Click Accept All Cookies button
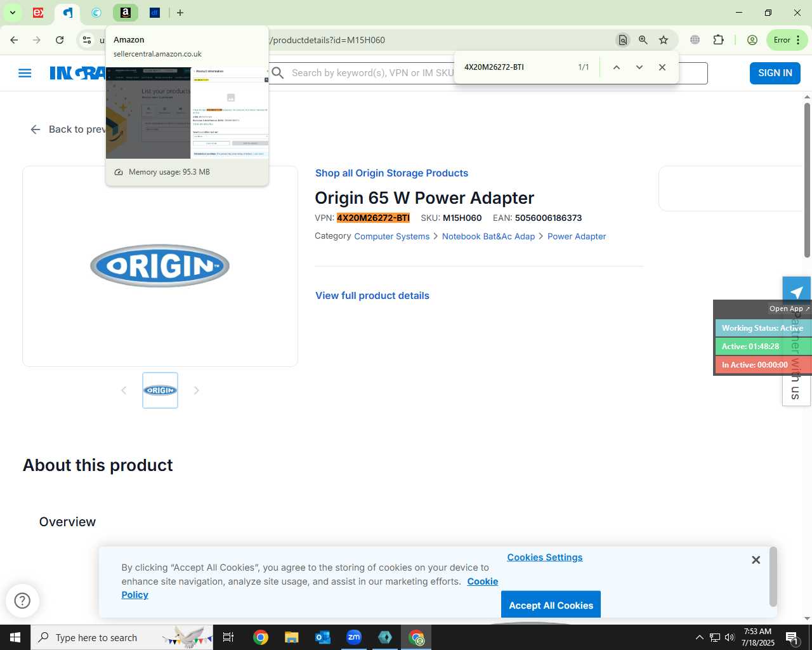Viewport: 812px width, 650px height. pyautogui.click(x=551, y=605)
